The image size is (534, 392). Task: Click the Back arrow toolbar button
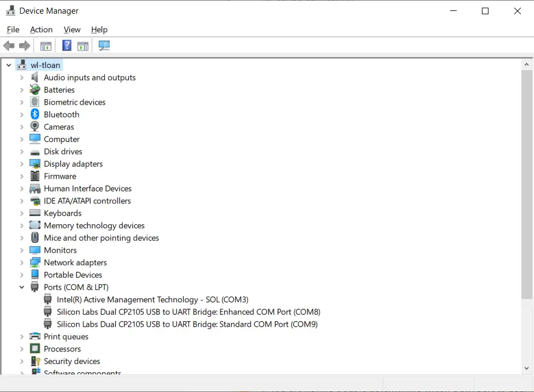click(x=9, y=46)
